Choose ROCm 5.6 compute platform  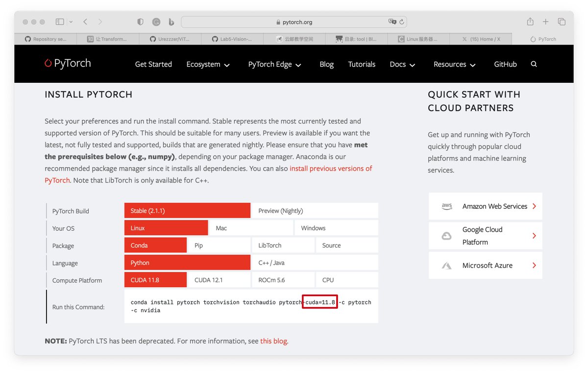pyautogui.click(x=283, y=280)
